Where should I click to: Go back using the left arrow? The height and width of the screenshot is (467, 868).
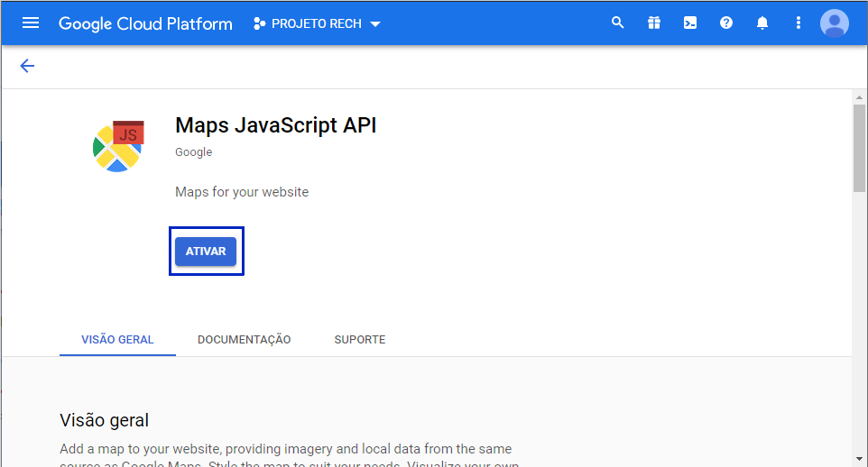pyautogui.click(x=27, y=66)
